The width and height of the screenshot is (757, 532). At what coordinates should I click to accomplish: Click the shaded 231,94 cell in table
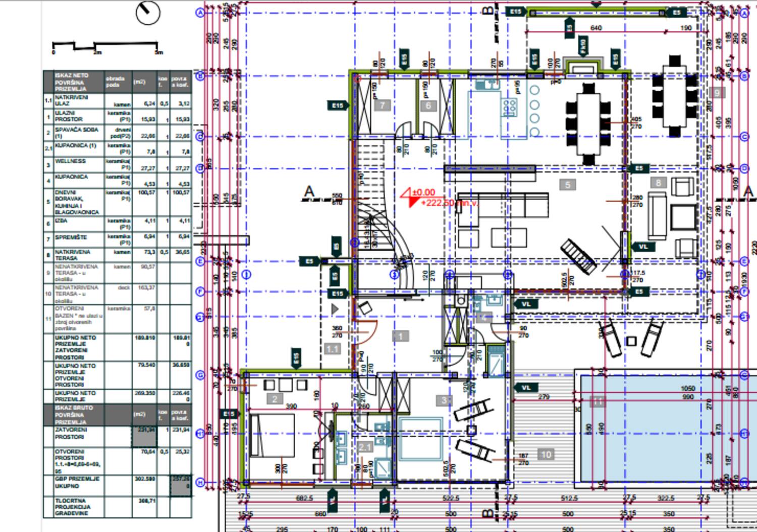tap(144, 437)
